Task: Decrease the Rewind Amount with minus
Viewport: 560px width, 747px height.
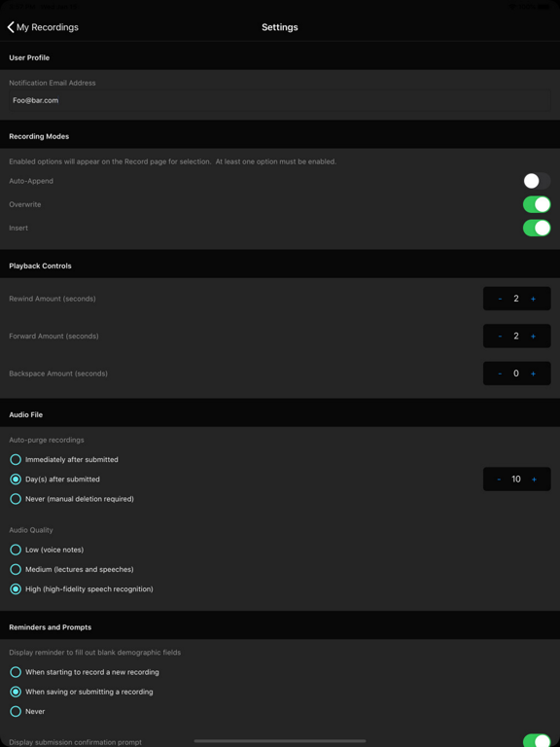Action: [x=500, y=299]
